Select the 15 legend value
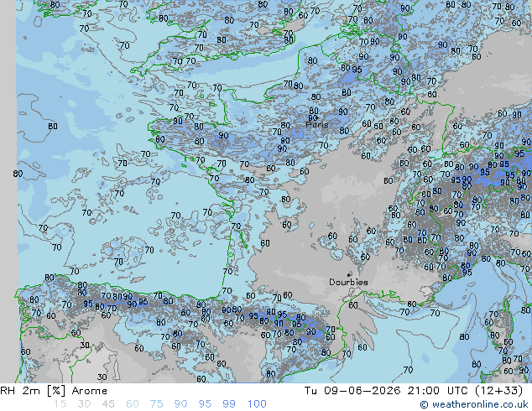The width and height of the screenshot is (532, 411). point(60,404)
